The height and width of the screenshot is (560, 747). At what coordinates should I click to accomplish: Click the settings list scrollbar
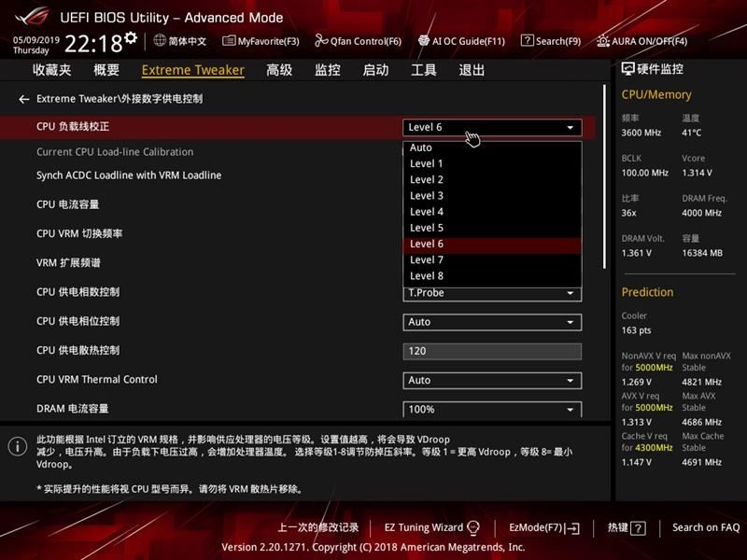pyautogui.click(x=604, y=176)
